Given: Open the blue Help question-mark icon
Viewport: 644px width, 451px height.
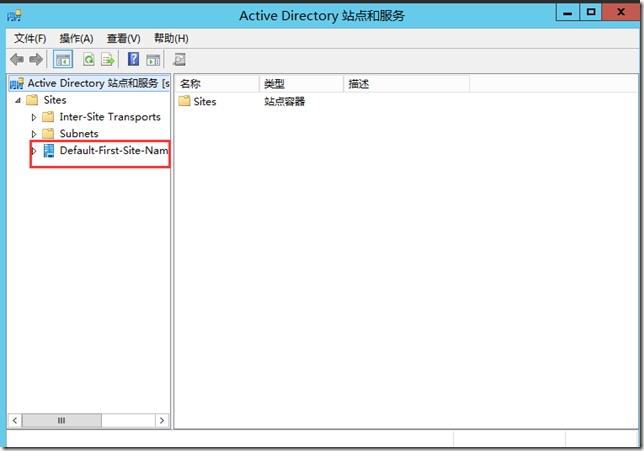Looking at the screenshot, I should tap(133, 59).
